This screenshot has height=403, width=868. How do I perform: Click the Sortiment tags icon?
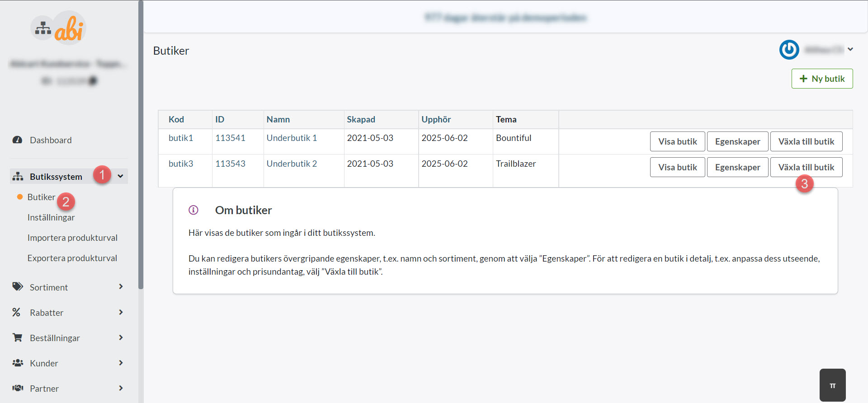click(18, 287)
